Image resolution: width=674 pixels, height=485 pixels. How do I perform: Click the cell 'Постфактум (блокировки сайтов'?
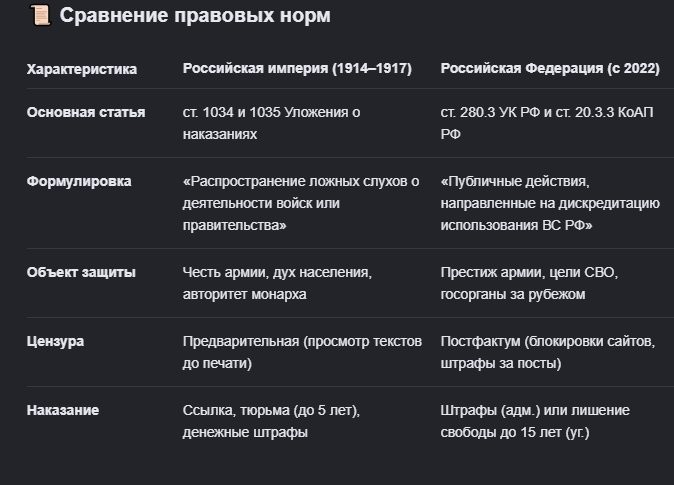tap(548, 352)
